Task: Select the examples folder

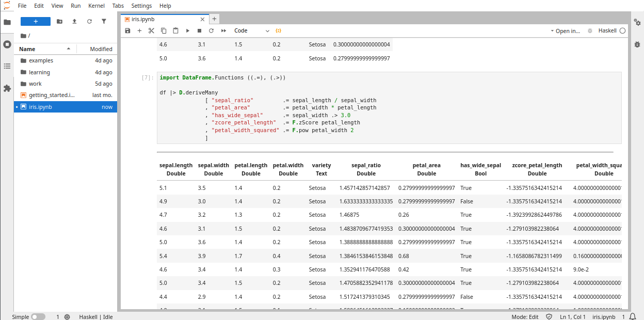Action: point(66,60)
